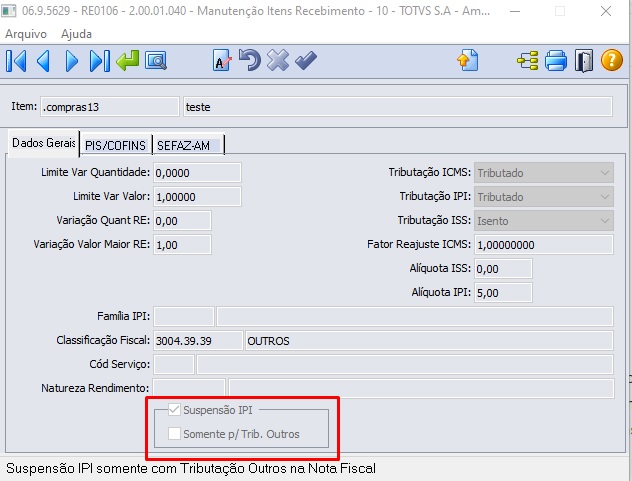Open the yellow tree structure icon

(x=528, y=60)
